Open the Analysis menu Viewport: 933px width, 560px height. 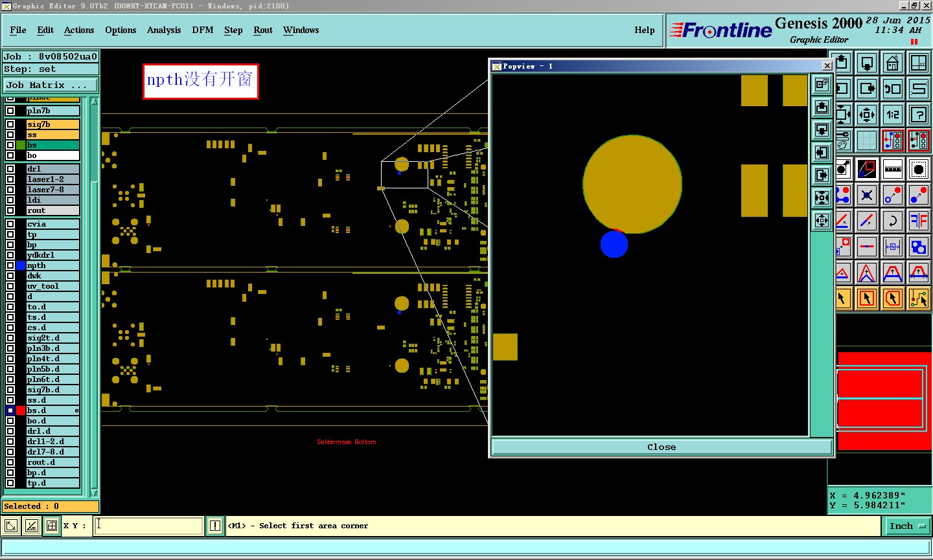tap(164, 30)
